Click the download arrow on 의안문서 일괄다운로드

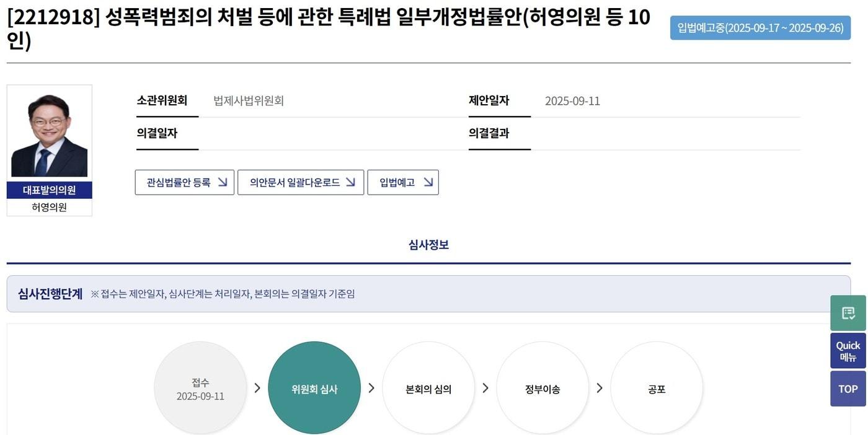click(x=351, y=182)
